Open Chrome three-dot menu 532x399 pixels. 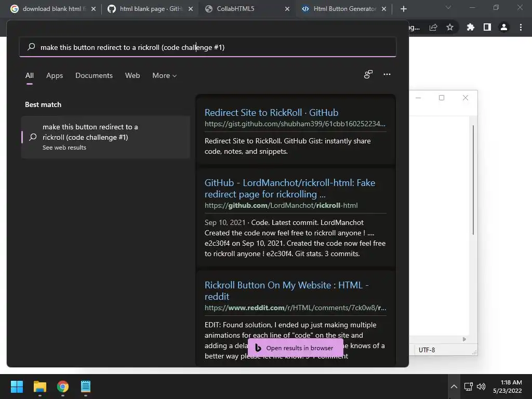pyautogui.click(x=521, y=27)
